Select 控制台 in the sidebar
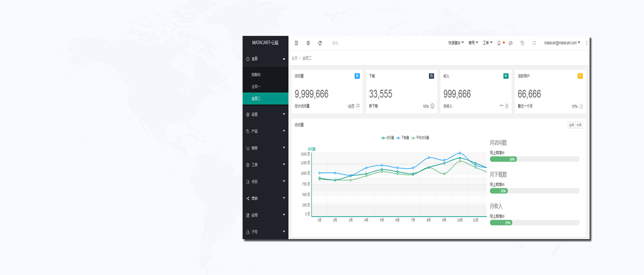Viewport: 644px width, 275px height. point(265,74)
